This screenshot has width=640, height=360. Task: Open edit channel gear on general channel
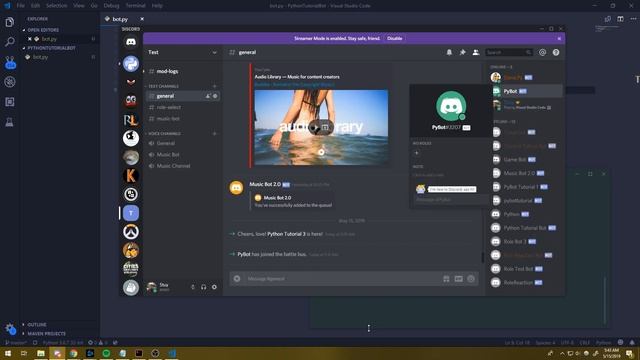point(215,96)
